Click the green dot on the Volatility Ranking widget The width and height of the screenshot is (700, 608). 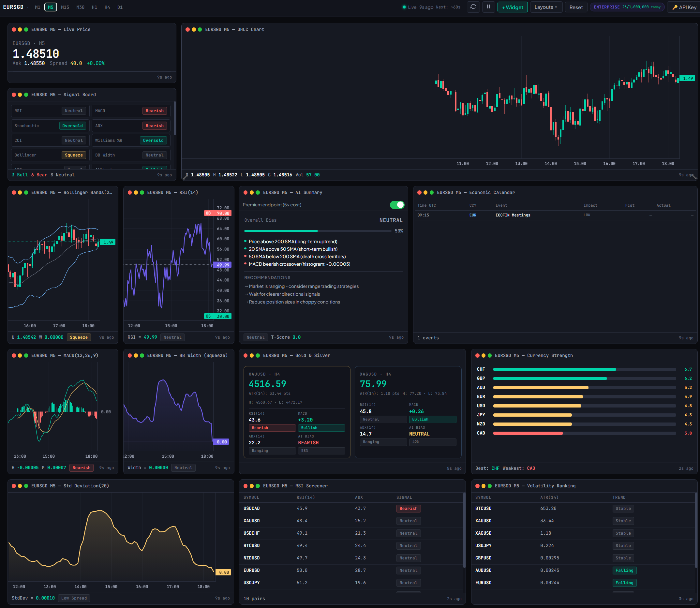[490, 486]
